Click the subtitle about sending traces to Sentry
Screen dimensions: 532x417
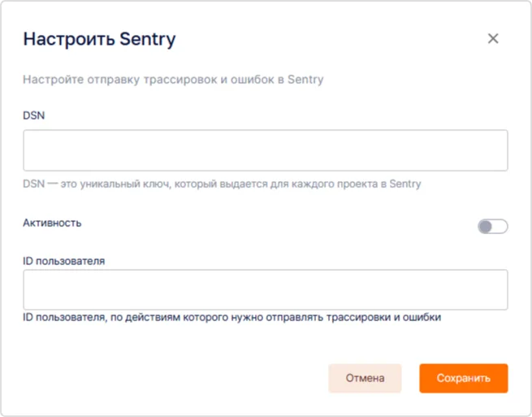click(x=173, y=80)
